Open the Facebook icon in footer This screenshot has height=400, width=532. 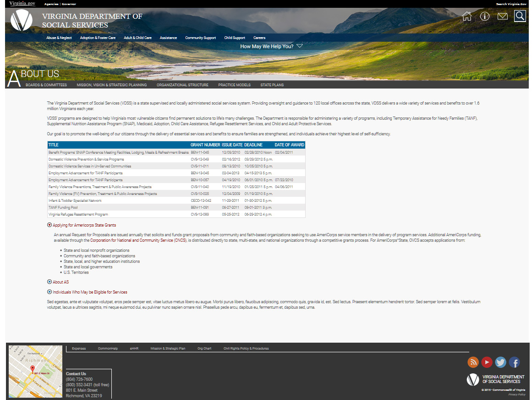pyautogui.click(x=514, y=362)
